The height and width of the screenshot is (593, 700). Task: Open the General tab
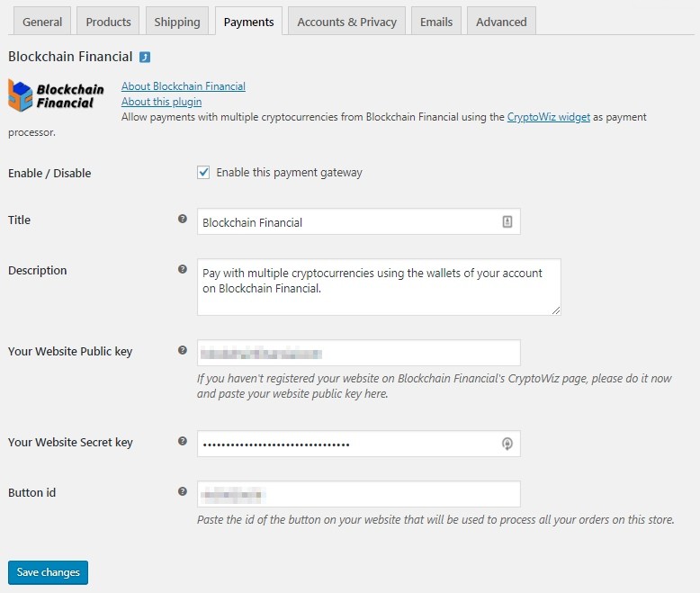[41, 22]
